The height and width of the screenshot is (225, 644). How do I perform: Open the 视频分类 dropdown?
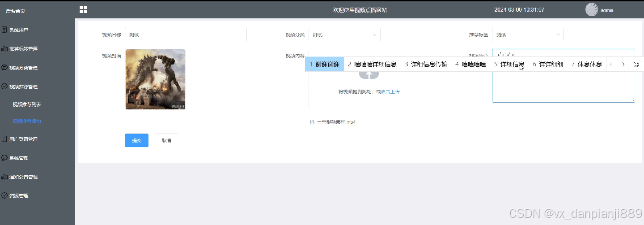click(x=344, y=35)
